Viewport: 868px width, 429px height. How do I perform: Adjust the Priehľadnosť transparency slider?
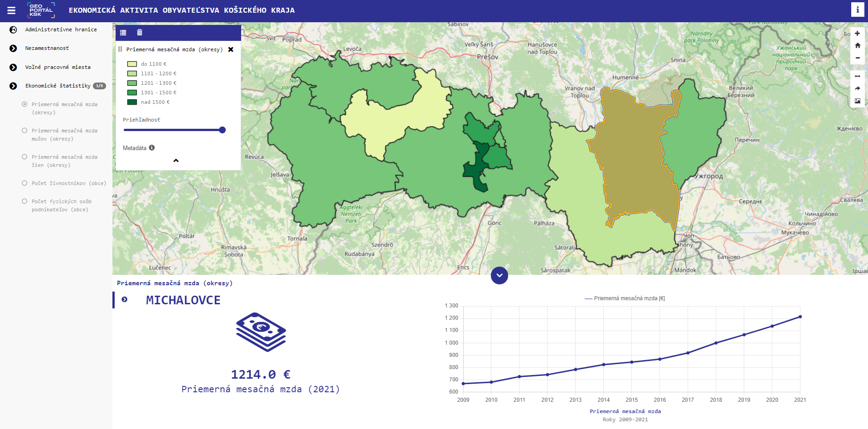point(175,130)
